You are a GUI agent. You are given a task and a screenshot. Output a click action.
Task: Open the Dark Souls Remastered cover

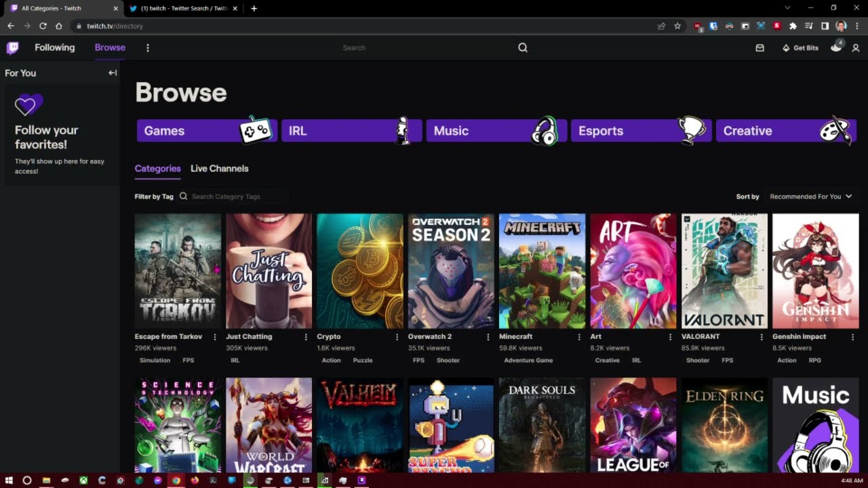(542, 425)
